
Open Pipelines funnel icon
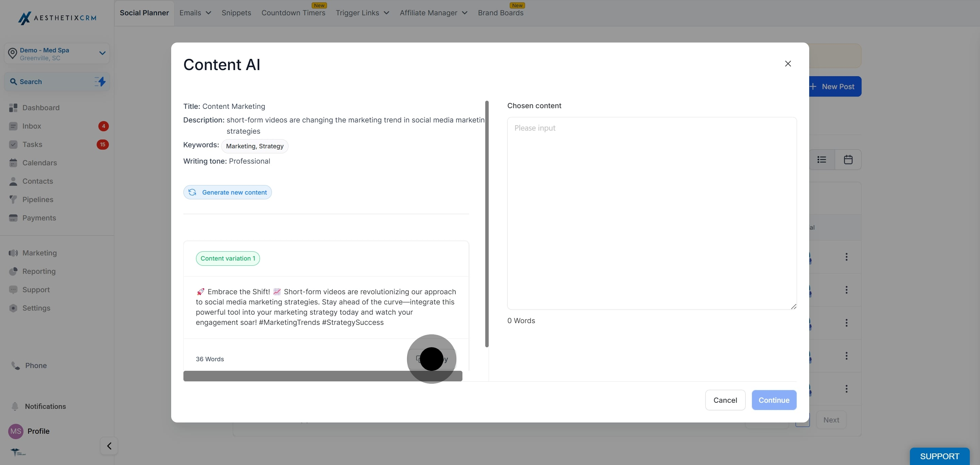(13, 200)
